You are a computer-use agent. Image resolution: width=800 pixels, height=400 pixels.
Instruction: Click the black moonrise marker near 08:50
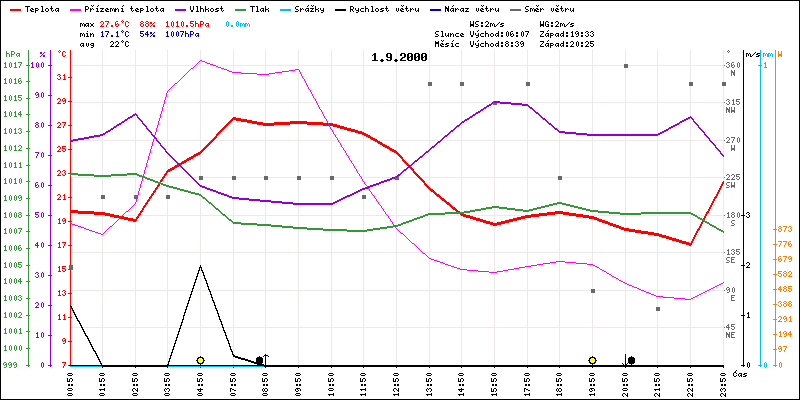pos(260,360)
